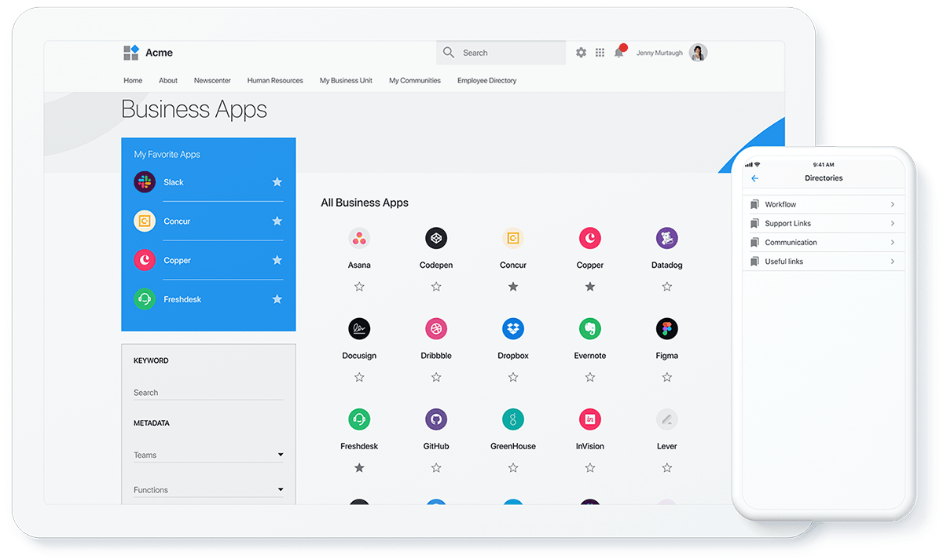This screenshot has height=560, width=943.
Task: Open My Business Unit menu
Action: pyautogui.click(x=346, y=80)
